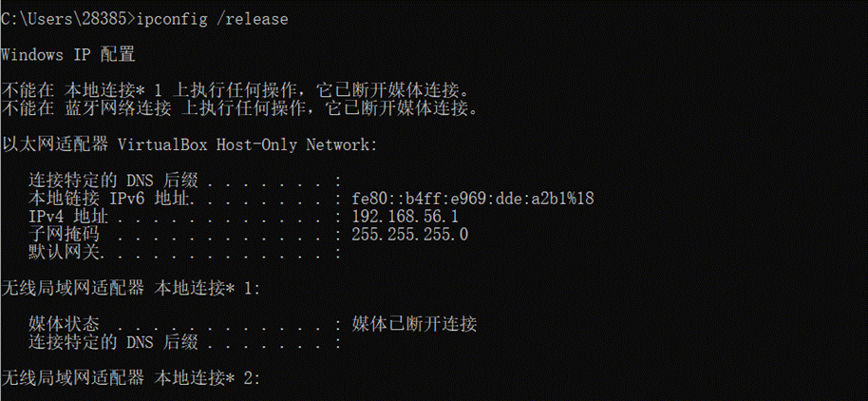Click the ipconfig /release command text
This screenshot has width=868, height=401.
click(212, 19)
